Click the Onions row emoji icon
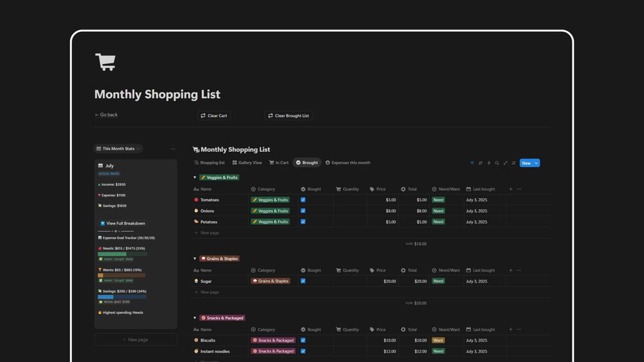 196,211
